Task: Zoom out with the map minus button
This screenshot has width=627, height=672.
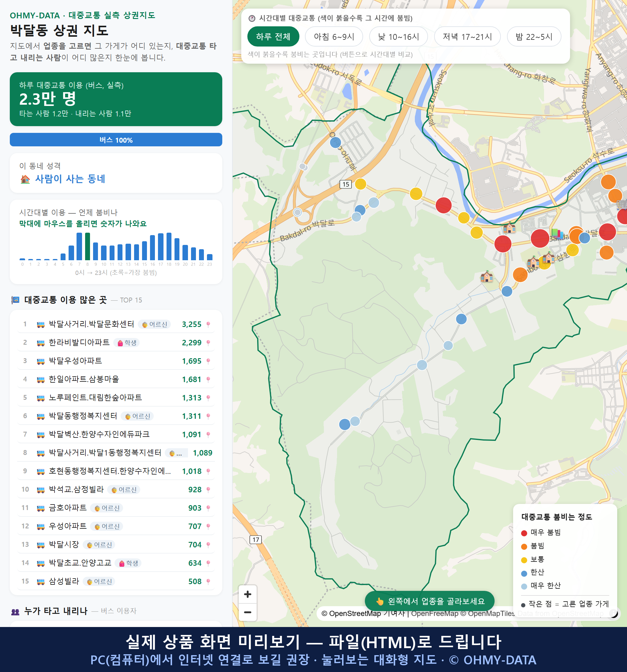Action: [248, 612]
